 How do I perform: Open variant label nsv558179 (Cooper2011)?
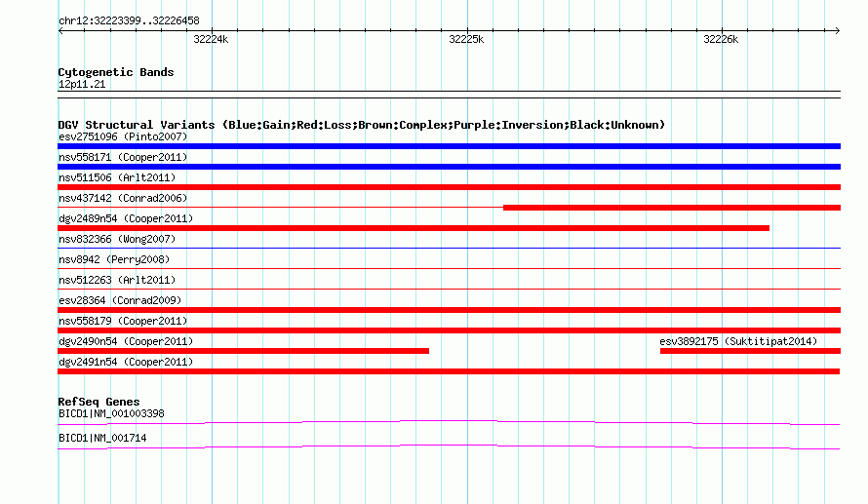tap(123, 321)
